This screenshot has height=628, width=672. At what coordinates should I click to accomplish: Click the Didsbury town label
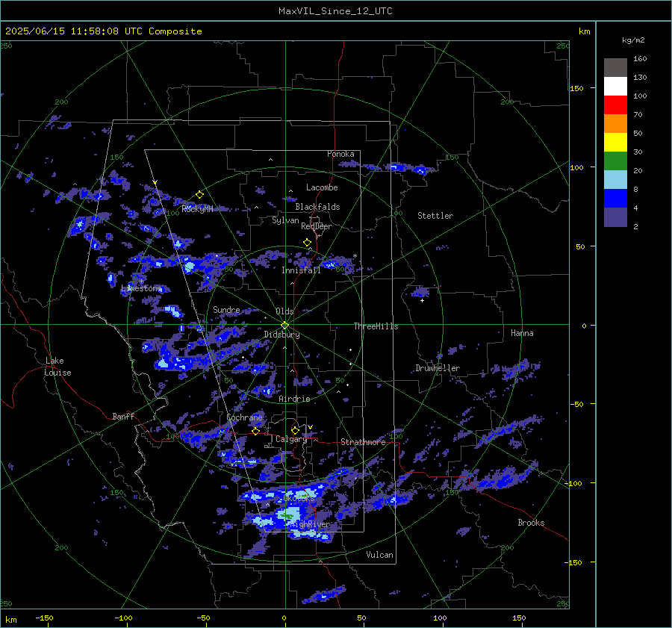[x=281, y=335]
